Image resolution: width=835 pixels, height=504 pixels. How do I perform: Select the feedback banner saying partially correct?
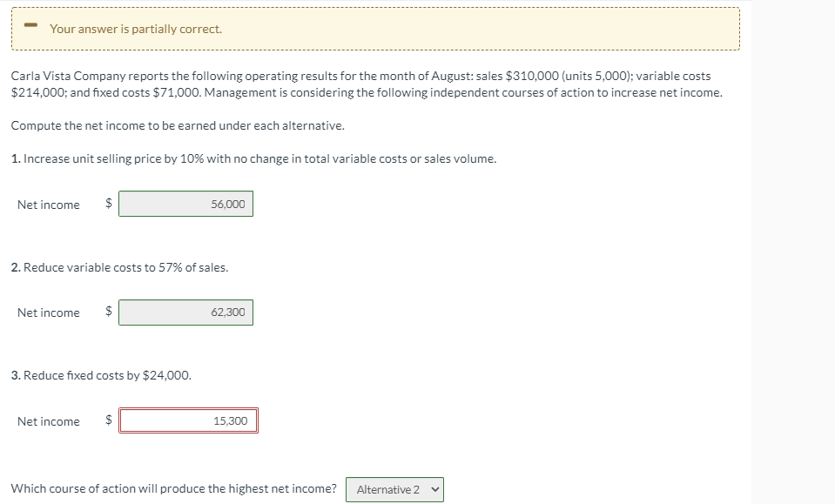click(x=374, y=29)
